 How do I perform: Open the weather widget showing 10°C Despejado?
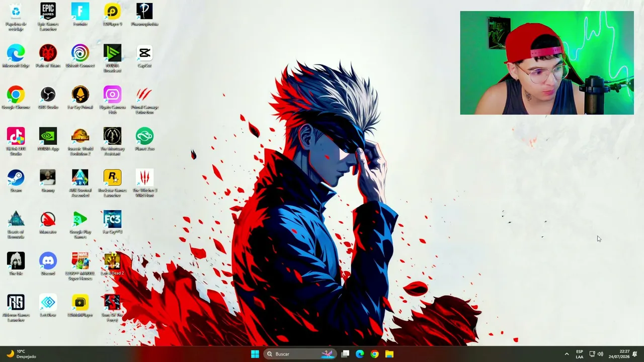tap(21, 354)
